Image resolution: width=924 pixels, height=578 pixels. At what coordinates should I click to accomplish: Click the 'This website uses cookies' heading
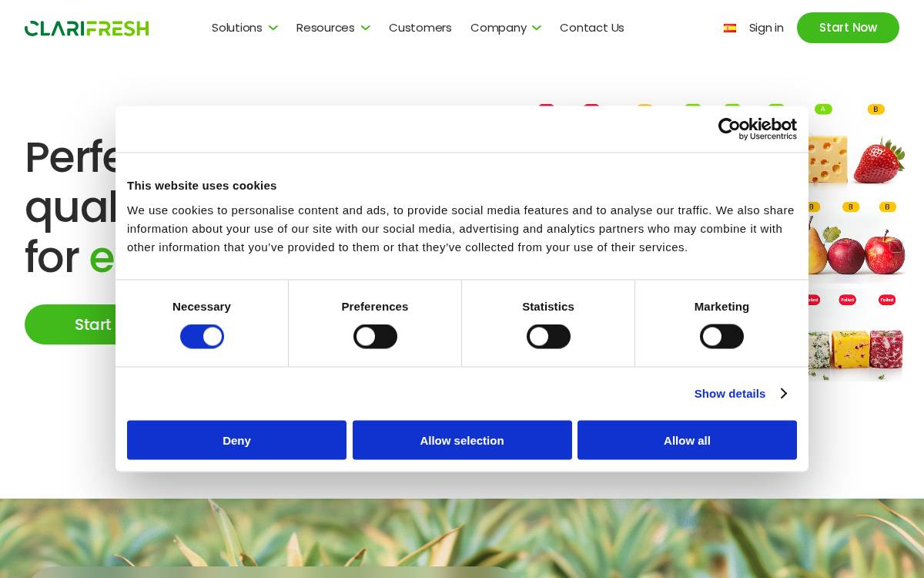tap(202, 186)
